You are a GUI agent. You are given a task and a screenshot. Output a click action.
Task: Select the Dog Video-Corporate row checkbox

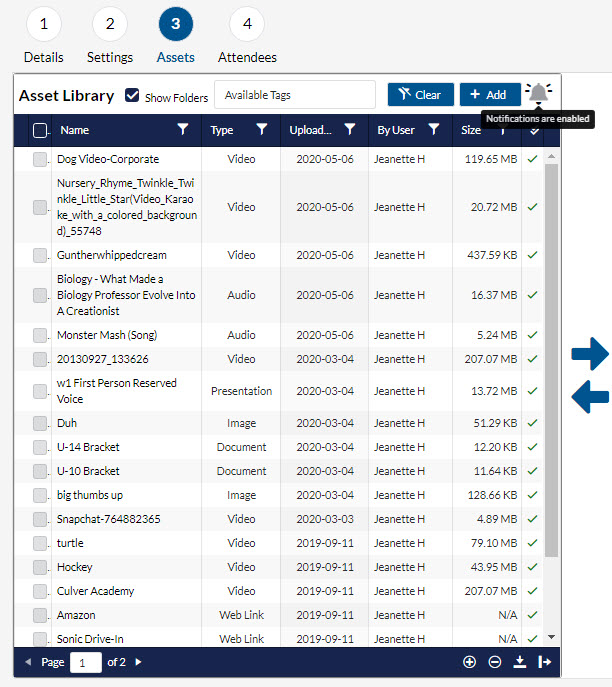pyautogui.click(x=40, y=159)
